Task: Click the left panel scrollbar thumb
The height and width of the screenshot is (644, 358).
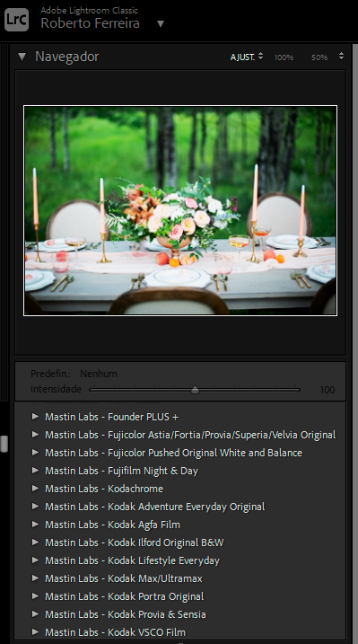Action: pyautogui.click(x=4, y=444)
